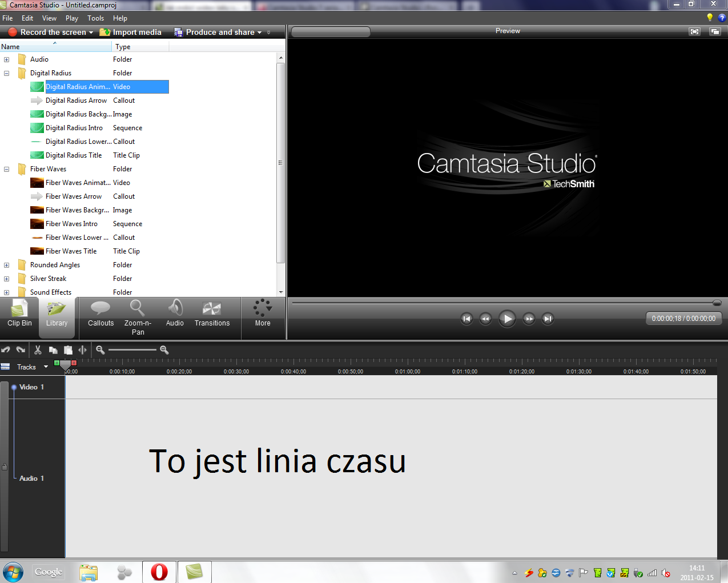Open the Audio editing tool
This screenshot has height=583, width=728.
coord(175,314)
